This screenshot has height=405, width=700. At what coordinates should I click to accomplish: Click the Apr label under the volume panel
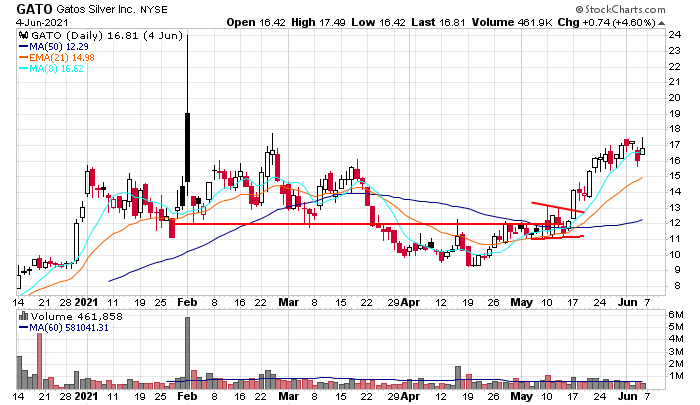pyautogui.click(x=410, y=396)
